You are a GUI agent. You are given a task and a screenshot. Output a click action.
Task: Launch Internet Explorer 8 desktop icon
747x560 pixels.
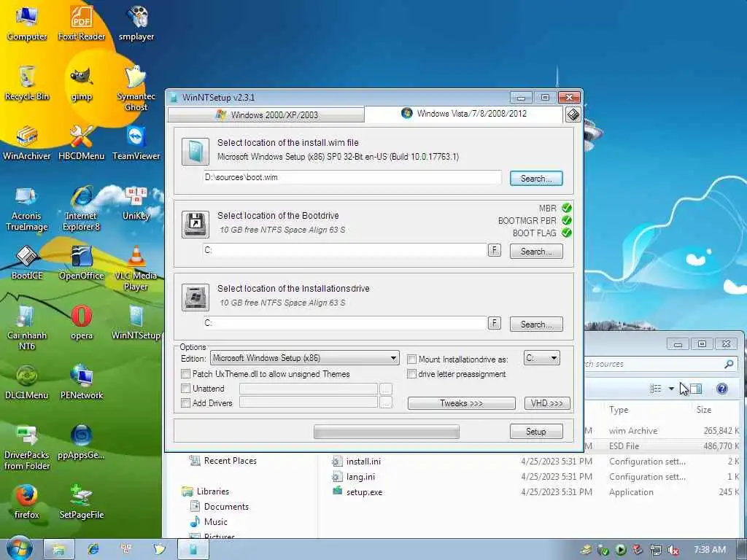click(x=82, y=209)
